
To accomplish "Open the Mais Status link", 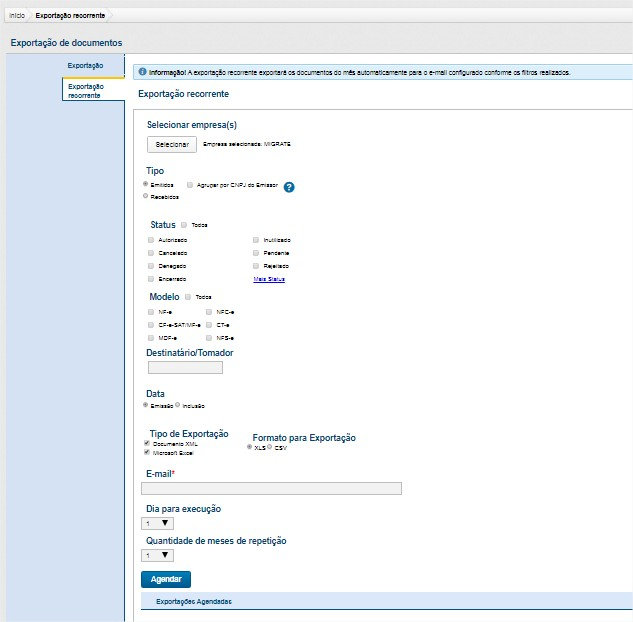I will pos(269,279).
